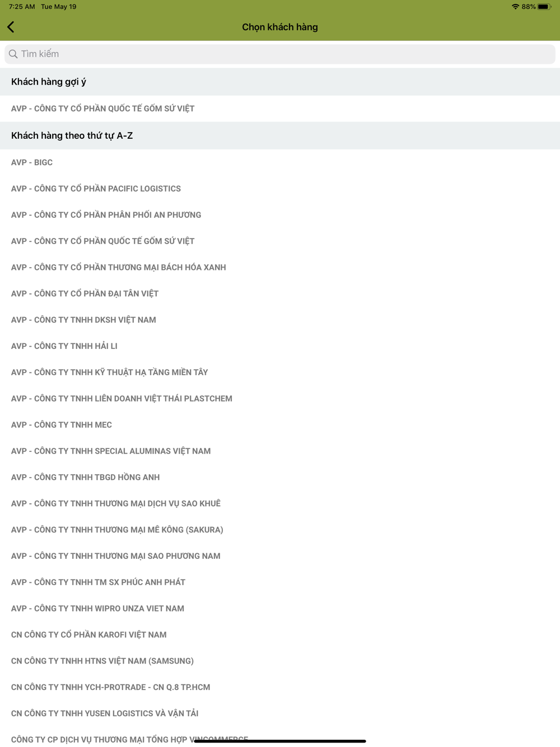
Task: Select CN YCH-PROTRADE - CN Q.8 TP.HCM
Action: click(280, 688)
